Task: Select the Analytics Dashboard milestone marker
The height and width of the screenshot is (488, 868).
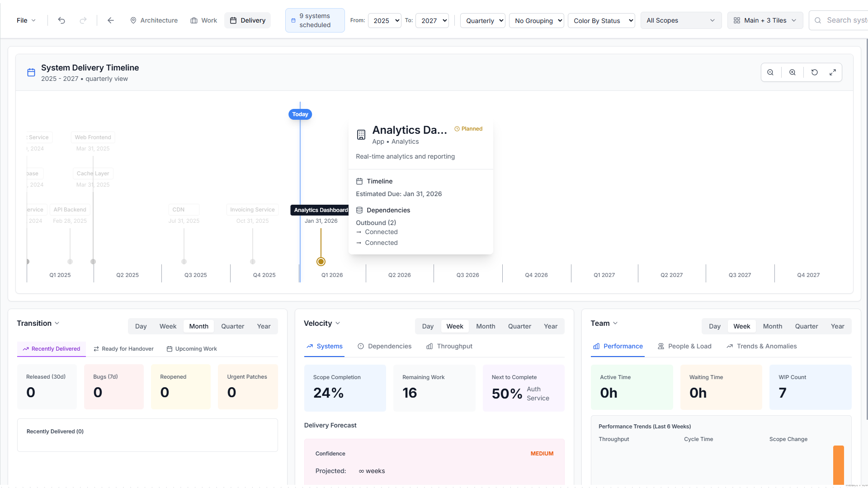Action: coord(321,261)
